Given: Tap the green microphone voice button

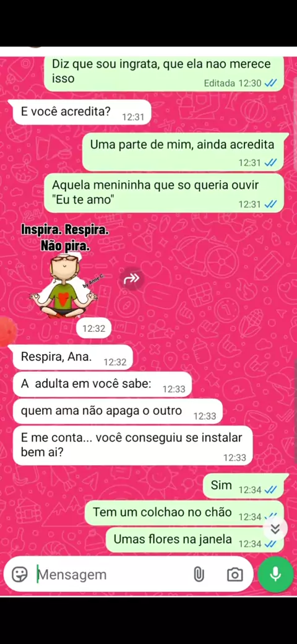Looking at the screenshot, I should pos(275,574).
